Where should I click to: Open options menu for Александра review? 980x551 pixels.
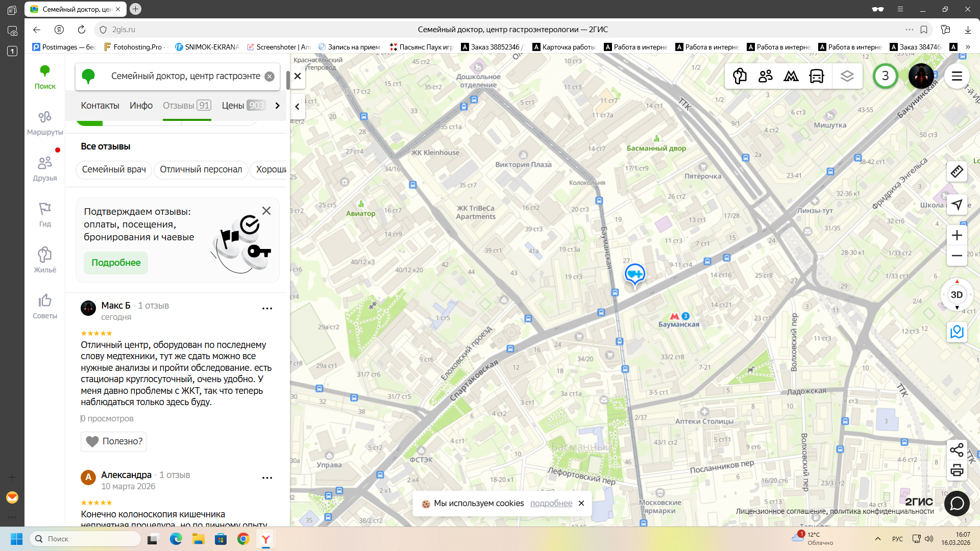pyautogui.click(x=267, y=478)
